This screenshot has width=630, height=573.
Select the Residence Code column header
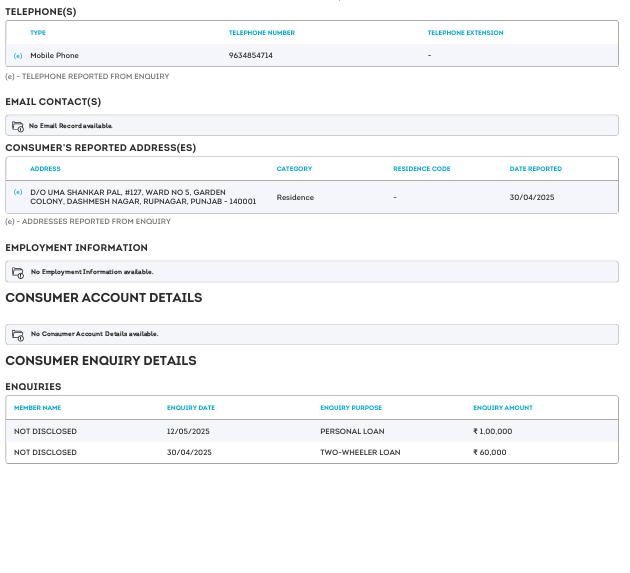tap(421, 169)
